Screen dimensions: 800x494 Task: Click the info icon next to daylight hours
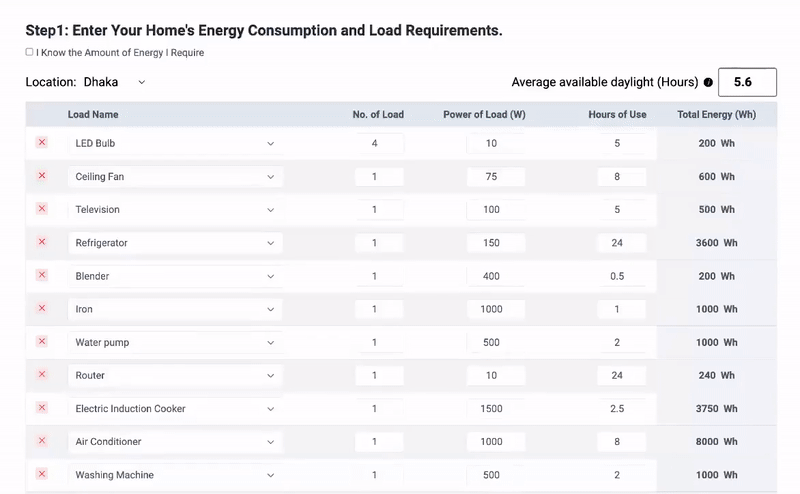tap(708, 83)
